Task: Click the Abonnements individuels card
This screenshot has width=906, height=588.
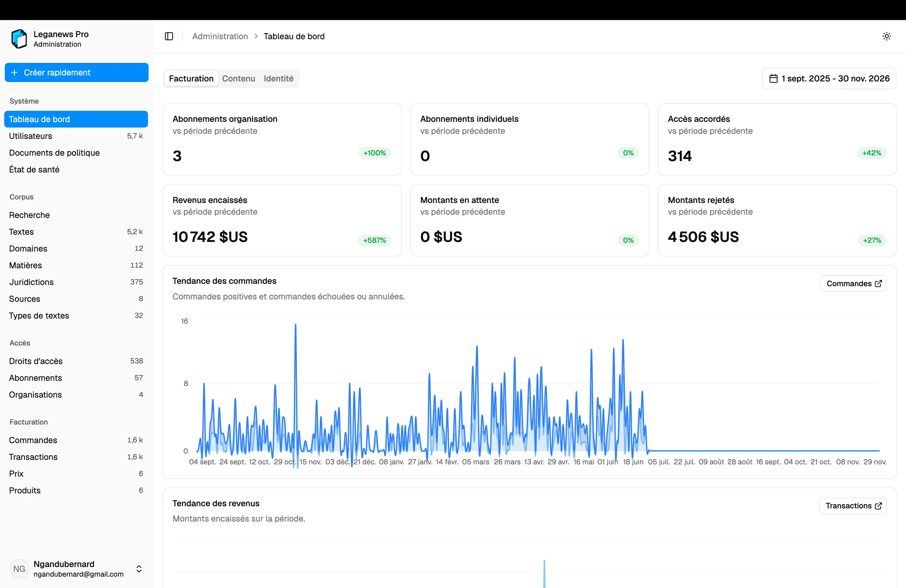Action: point(529,139)
